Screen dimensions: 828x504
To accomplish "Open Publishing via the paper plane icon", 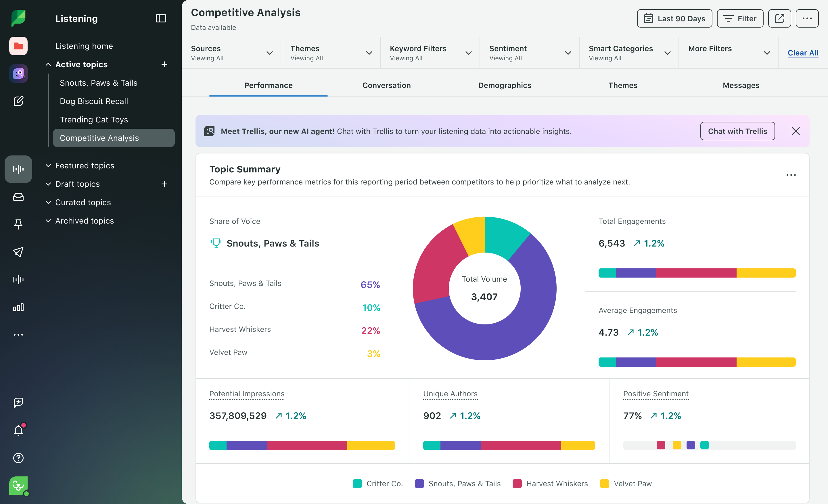I will [18, 252].
